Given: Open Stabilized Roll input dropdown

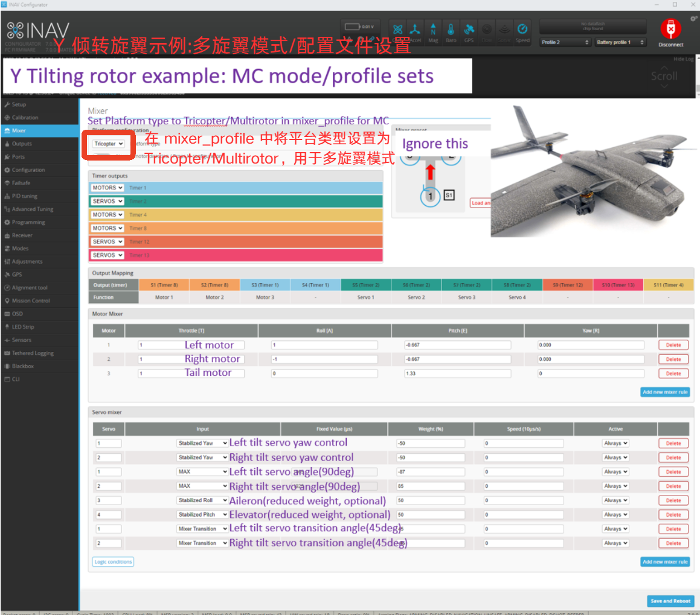Looking at the screenshot, I should pos(203,500).
